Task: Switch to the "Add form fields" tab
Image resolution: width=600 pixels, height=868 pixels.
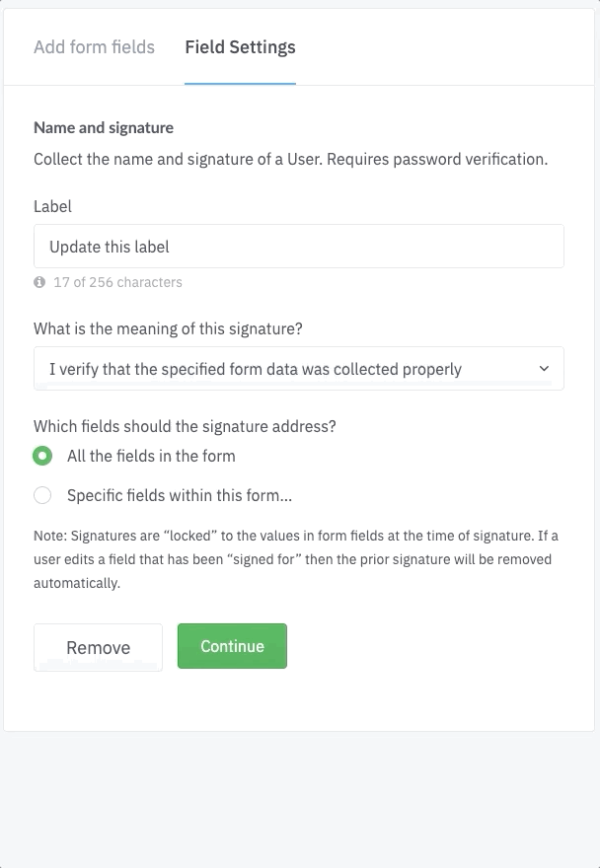Action: coord(94,47)
